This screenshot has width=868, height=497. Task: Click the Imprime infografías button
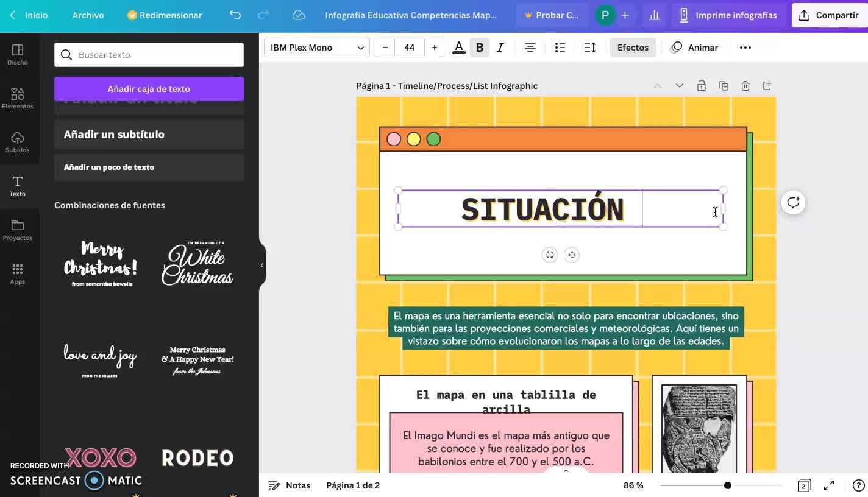pos(728,15)
